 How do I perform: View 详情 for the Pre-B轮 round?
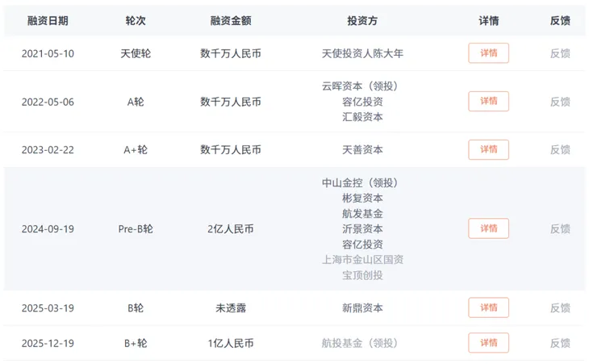tap(488, 228)
